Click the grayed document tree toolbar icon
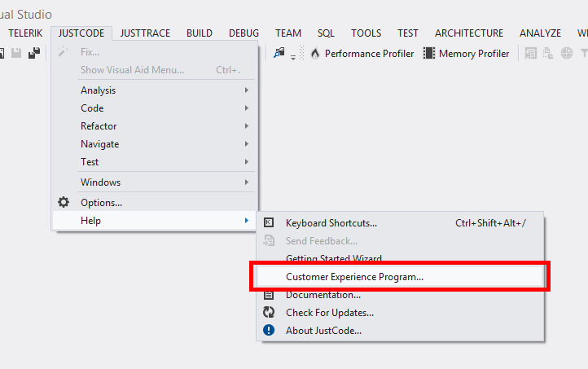The image size is (588, 369). coord(548,53)
